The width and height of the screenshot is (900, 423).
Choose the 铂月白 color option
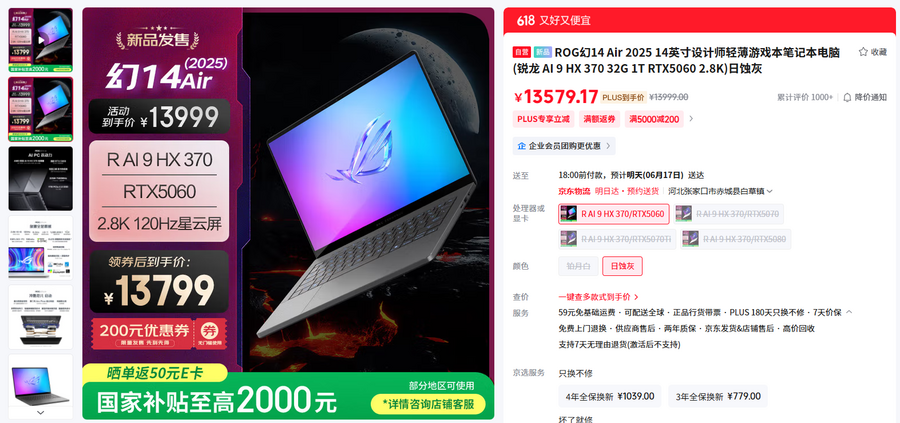coord(578,266)
